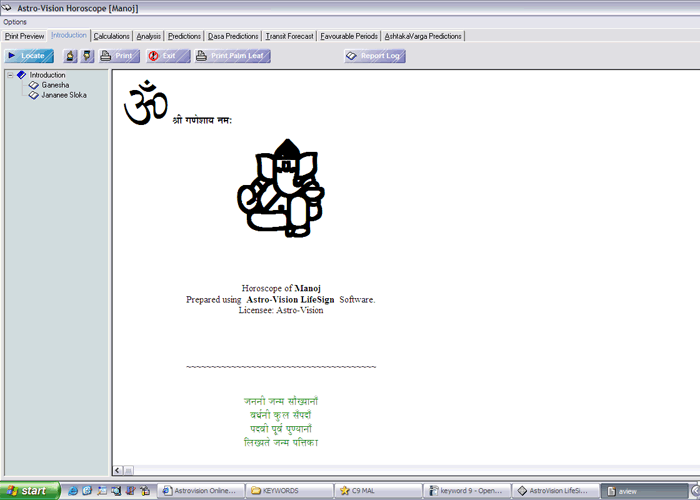Switch to the Calculations tab
Image resolution: width=700 pixels, height=500 pixels.
click(112, 36)
